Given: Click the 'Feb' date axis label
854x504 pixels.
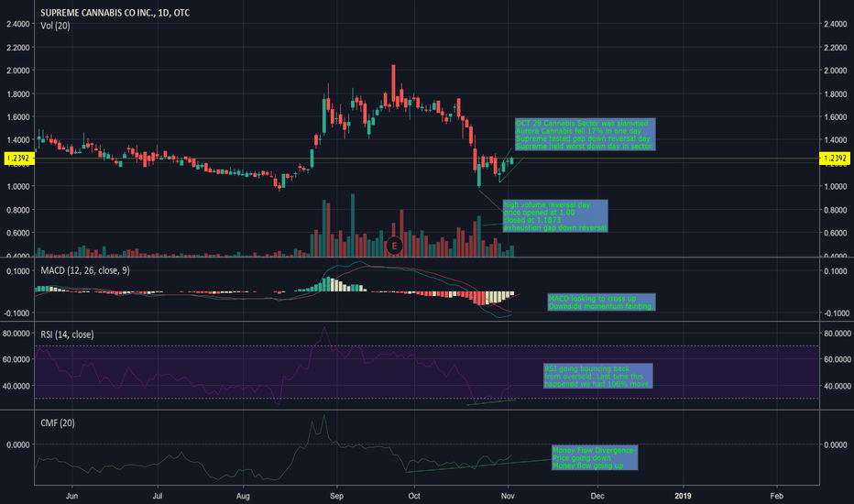Looking at the screenshot, I should (777, 496).
